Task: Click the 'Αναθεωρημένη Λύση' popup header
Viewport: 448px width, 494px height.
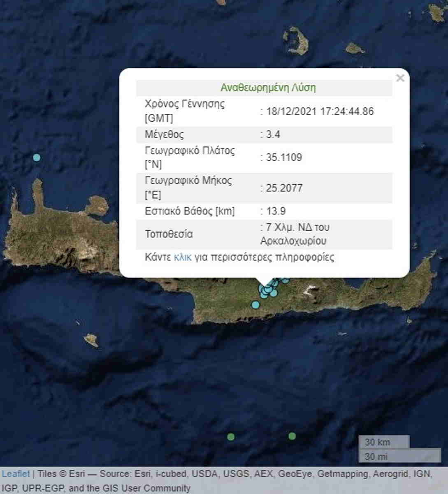Action: [268, 88]
